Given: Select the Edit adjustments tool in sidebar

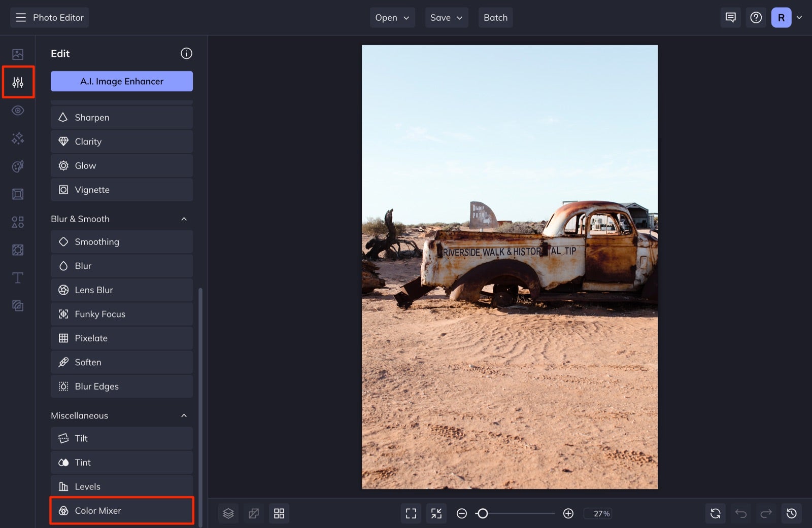Looking at the screenshot, I should (18, 82).
